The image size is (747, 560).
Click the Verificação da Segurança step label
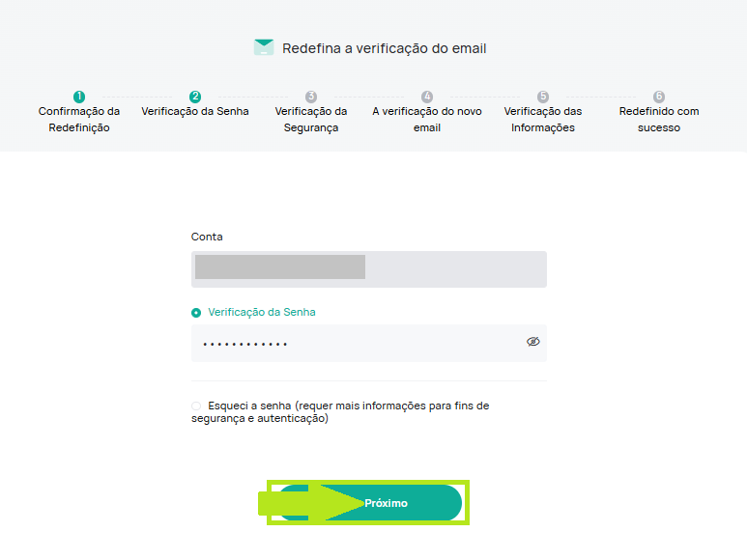[311, 120]
